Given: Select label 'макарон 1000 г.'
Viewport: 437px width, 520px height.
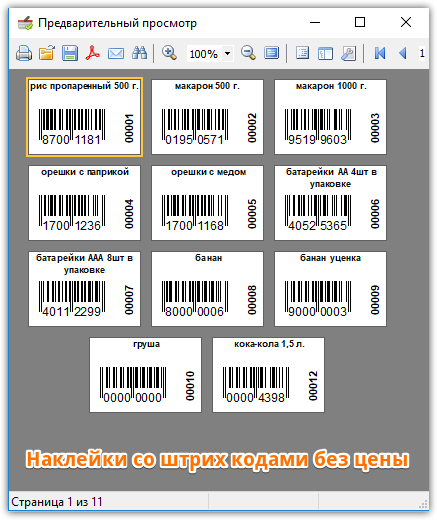Looking at the screenshot, I should pos(330,117).
